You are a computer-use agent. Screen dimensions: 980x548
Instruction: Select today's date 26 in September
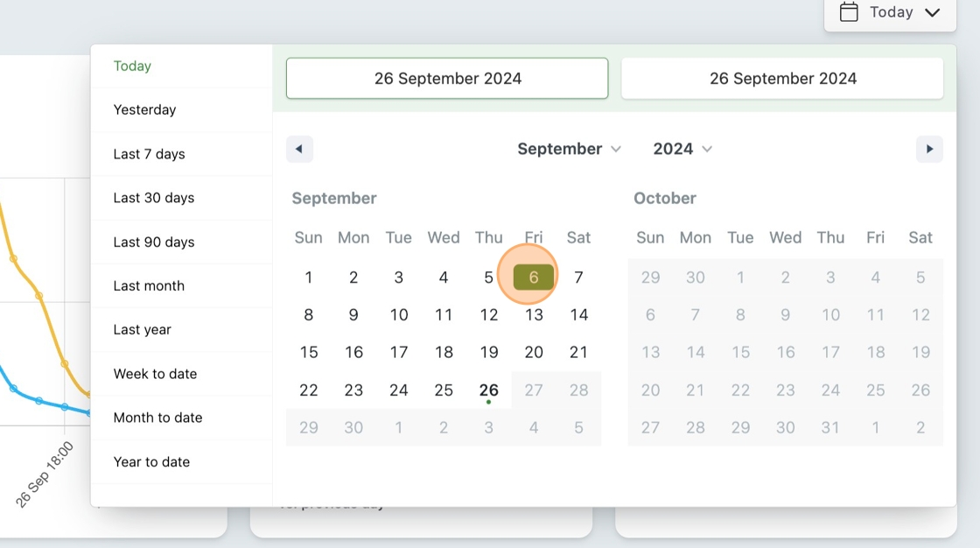[x=489, y=390]
